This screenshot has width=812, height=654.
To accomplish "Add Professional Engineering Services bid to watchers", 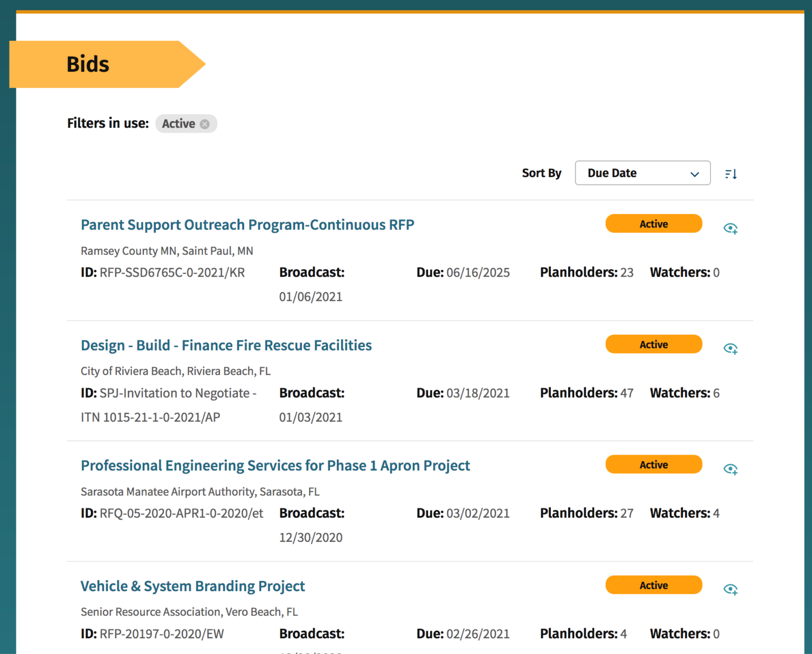I will 731,469.
